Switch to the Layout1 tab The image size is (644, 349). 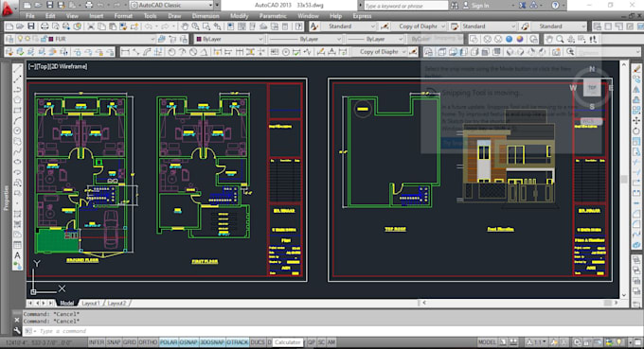coord(90,303)
